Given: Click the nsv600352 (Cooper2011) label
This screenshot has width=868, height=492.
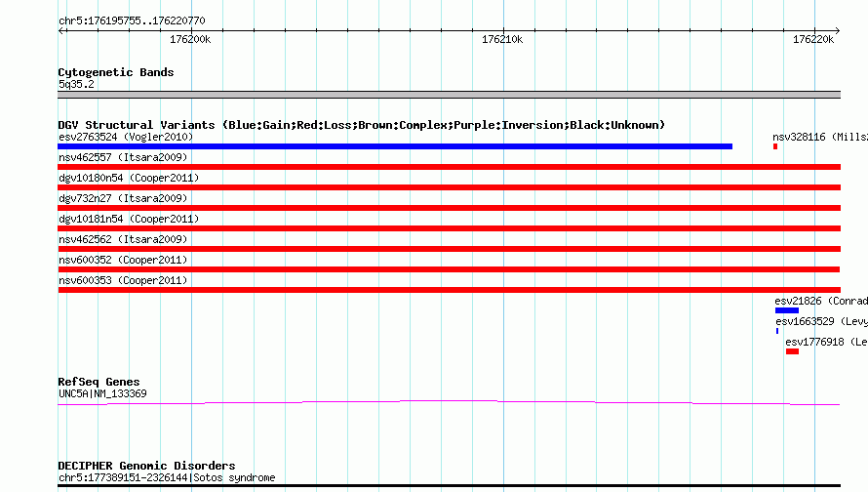Looking at the screenshot, I should (x=123, y=260).
